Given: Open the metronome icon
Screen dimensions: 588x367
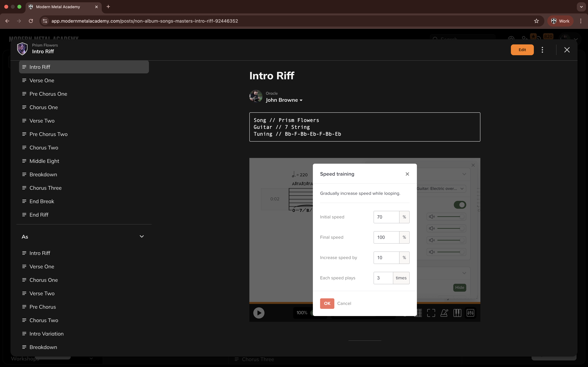Looking at the screenshot, I should coord(444,313).
